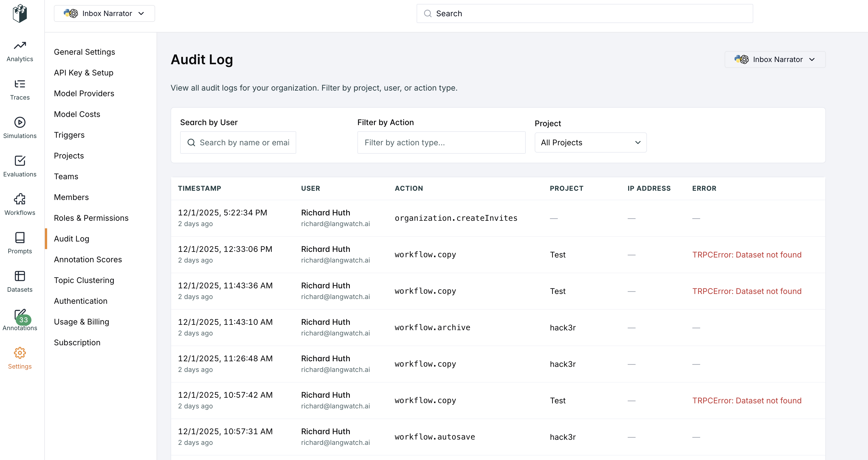The image size is (868, 460).
Task: Open the Workflows section
Action: 20,204
